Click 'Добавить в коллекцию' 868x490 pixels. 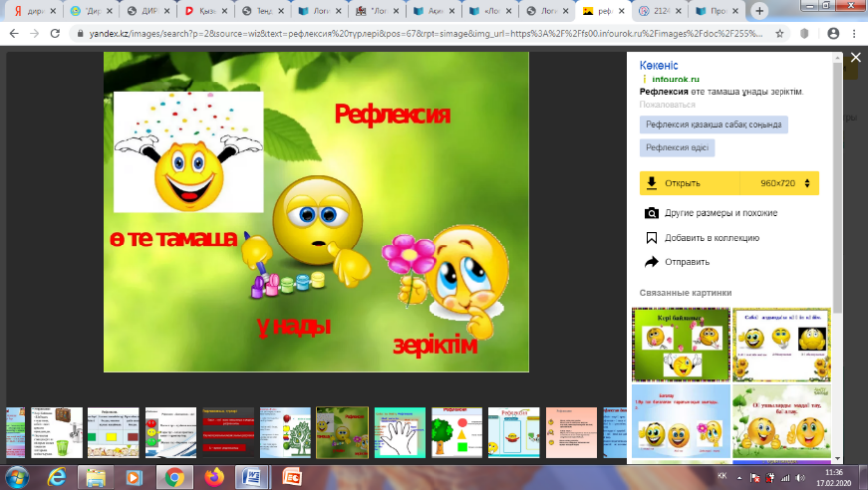coord(712,238)
